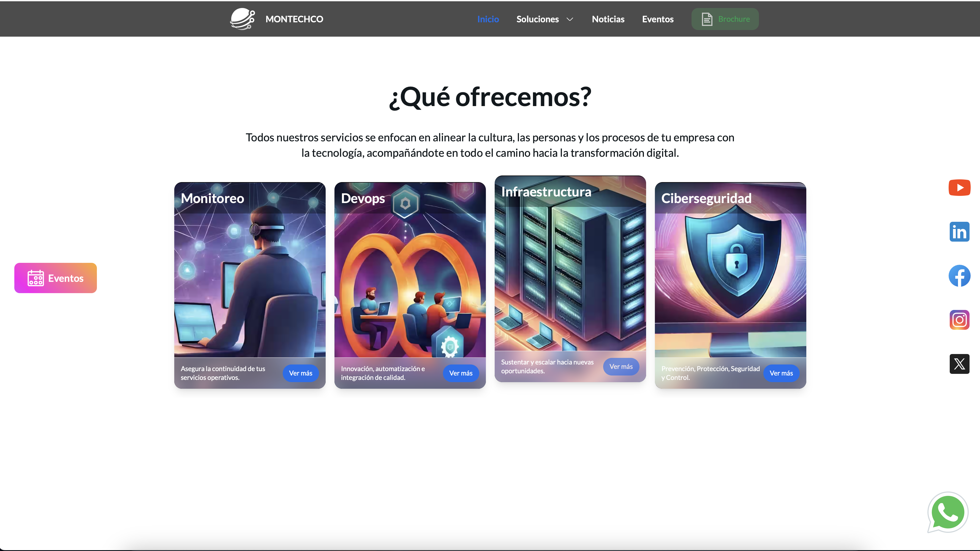
Task: Click the Monitoreo card title
Action: coord(212,198)
